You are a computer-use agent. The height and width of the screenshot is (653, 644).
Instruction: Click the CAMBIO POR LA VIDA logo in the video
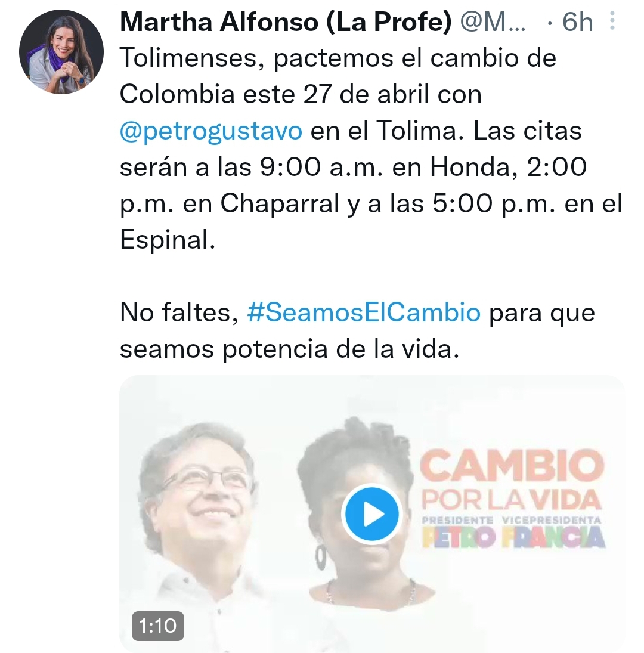pos(512,479)
